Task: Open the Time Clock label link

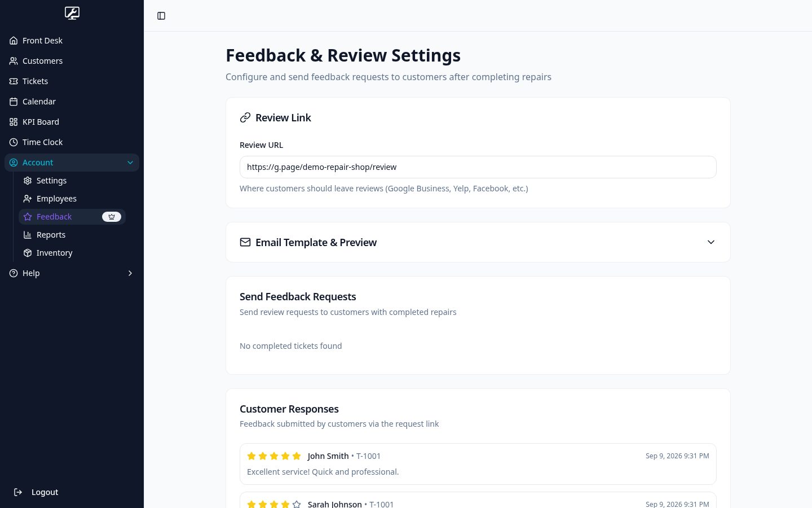Action: pyautogui.click(x=42, y=142)
